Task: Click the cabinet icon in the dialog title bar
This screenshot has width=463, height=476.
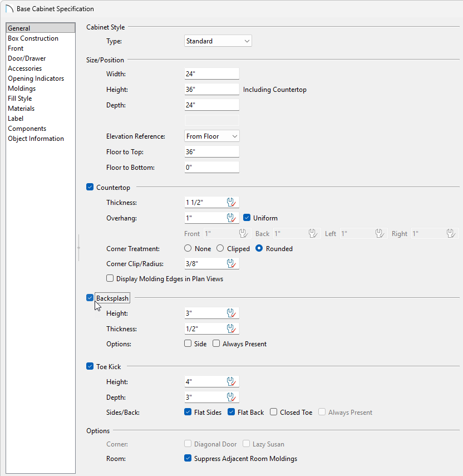Action: [x=8, y=8]
